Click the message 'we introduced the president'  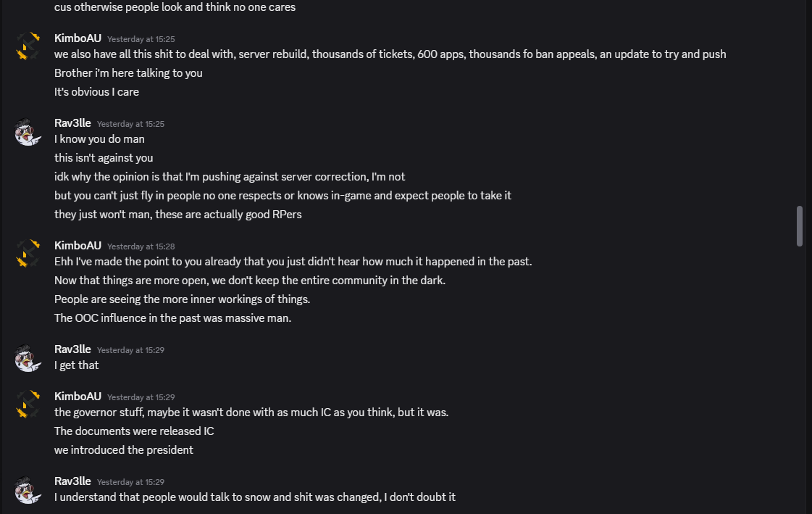click(x=124, y=449)
